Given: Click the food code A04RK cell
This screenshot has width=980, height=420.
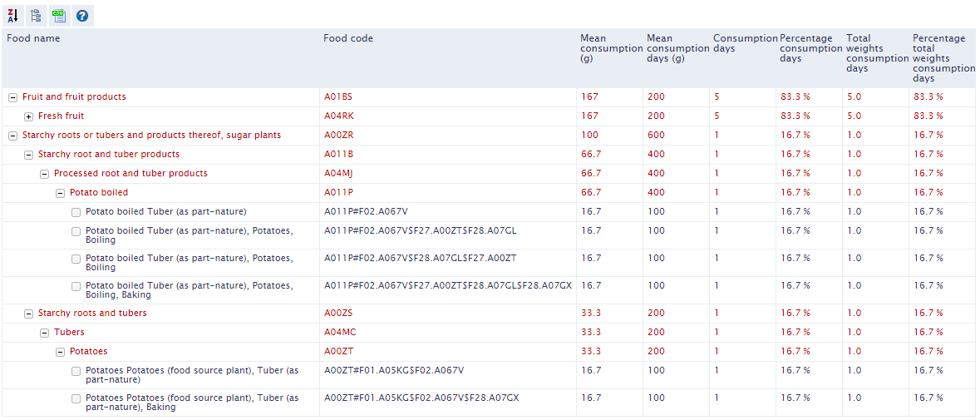Looking at the screenshot, I should [x=338, y=116].
